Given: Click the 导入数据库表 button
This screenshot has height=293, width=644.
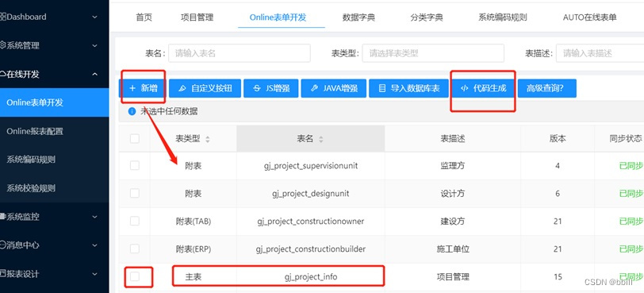Looking at the screenshot, I should tap(408, 88).
